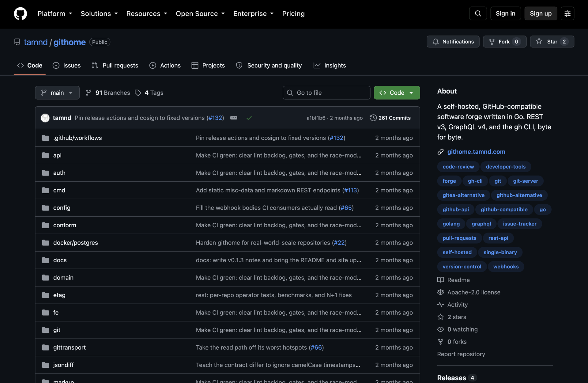
Task: Open the search magnifier button
Action: (478, 13)
